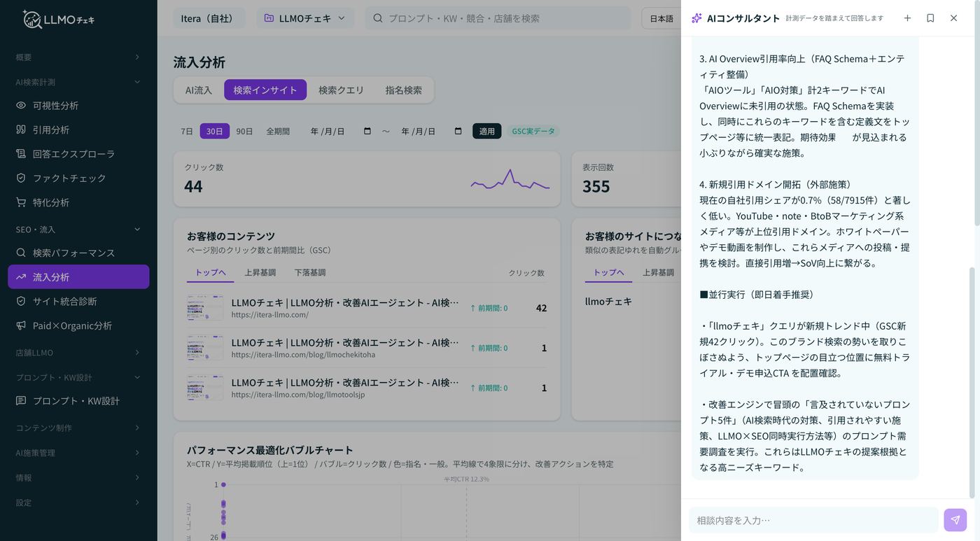The width and height of the screenshot is (980, 541).
Task: Open link https://itera-llmo.com/
Action: pyautogui.click(x=270, y=315)
